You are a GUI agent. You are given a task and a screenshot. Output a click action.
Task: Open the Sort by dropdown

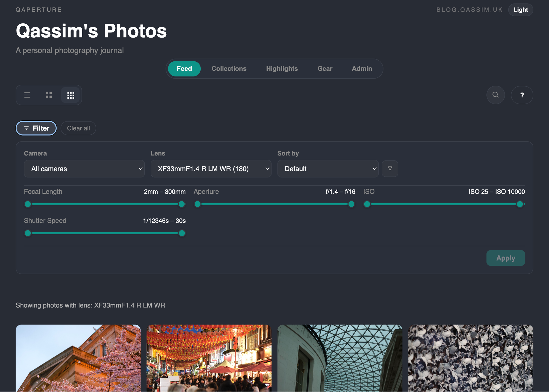(x=328, y=169)
